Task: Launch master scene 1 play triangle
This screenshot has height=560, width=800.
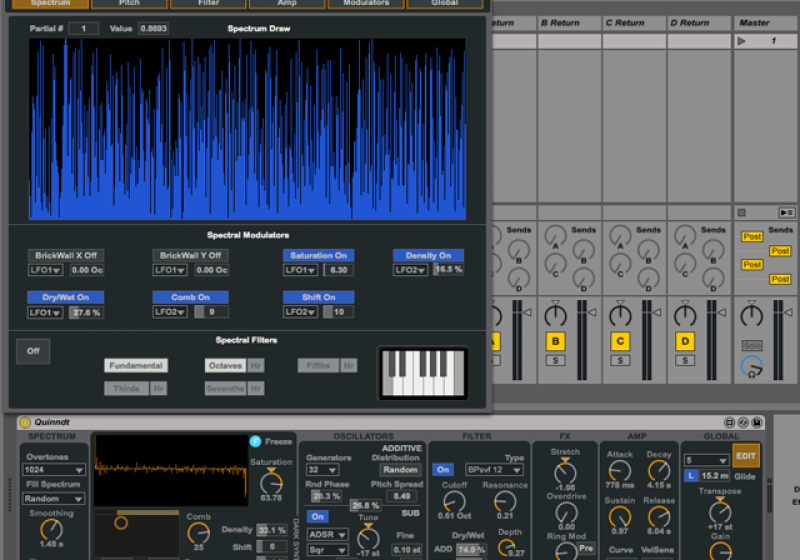Action: [741, 41]
